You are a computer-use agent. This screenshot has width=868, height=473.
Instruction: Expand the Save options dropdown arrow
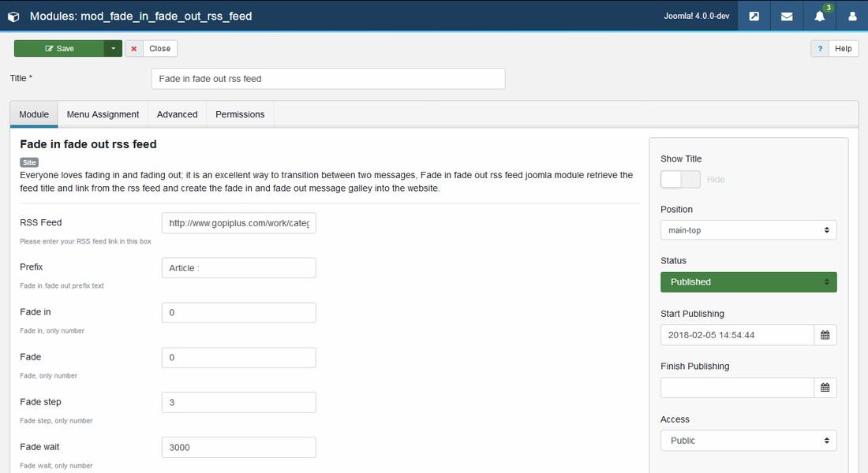(x=113, y=49)
